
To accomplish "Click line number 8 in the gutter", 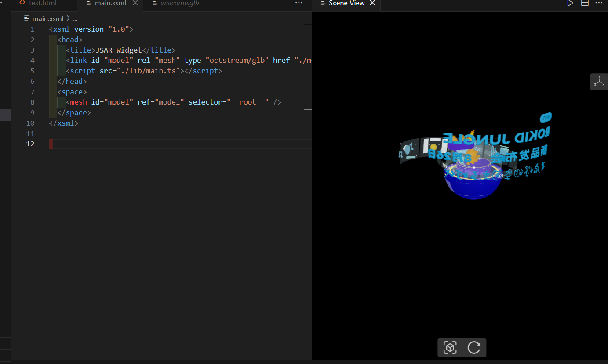I will tap(32, 102).
